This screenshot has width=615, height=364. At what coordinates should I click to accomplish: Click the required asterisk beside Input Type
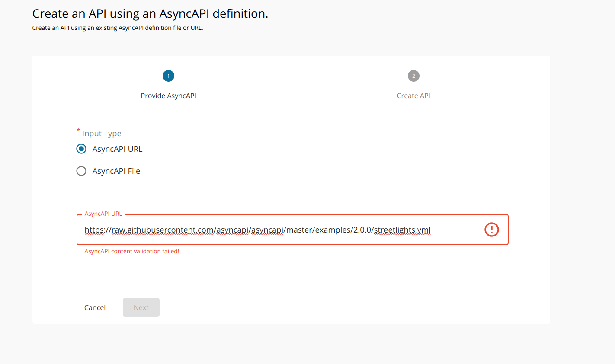(x=78, y=131)
